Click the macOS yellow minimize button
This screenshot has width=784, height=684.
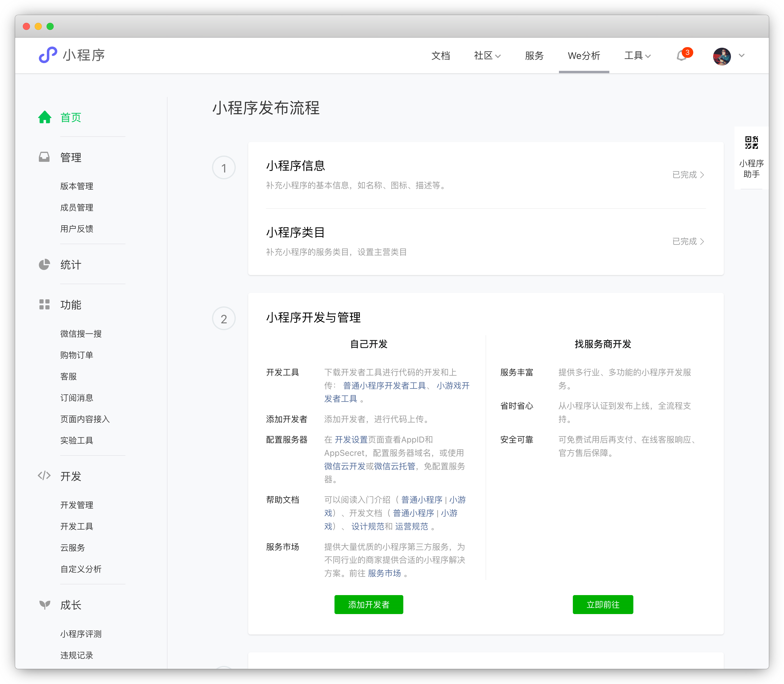[x=38, y=26]
